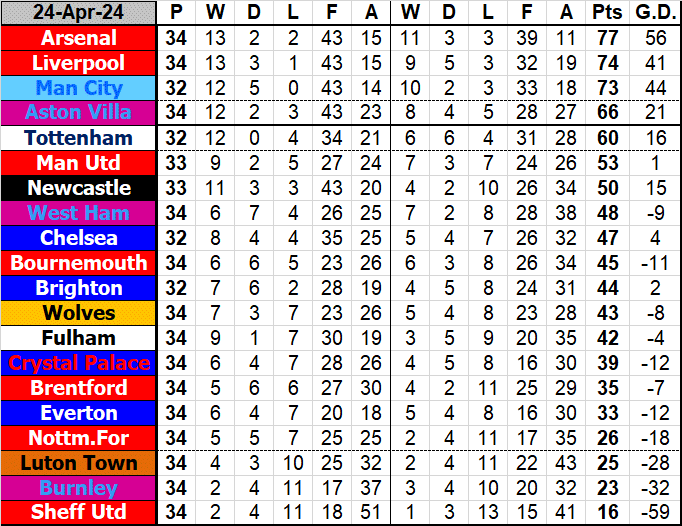Click the Crystal Palace team cell

click(78, 363)
